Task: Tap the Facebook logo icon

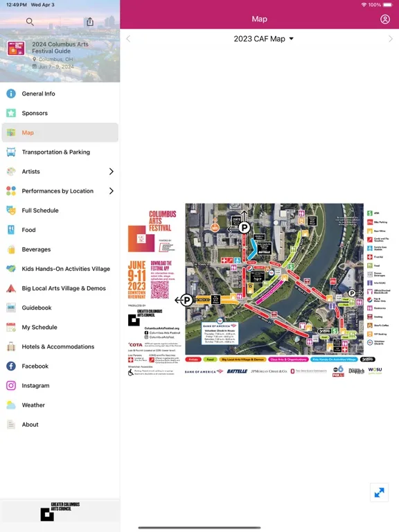Action: [11, 366]
